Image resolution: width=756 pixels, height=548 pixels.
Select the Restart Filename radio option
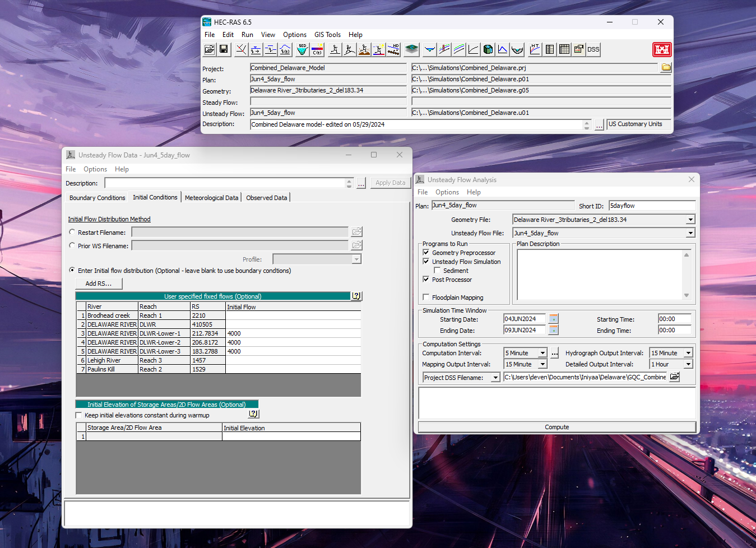click(72, 232)
